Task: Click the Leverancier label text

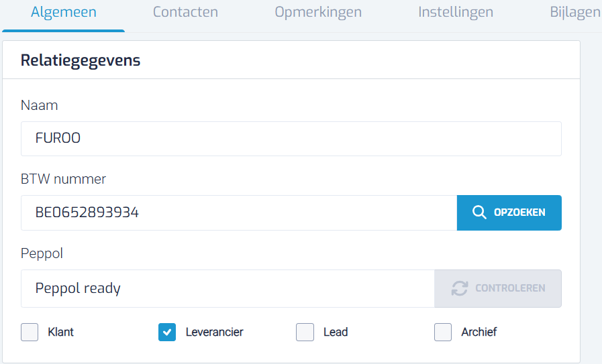Action: click(214, 332)
